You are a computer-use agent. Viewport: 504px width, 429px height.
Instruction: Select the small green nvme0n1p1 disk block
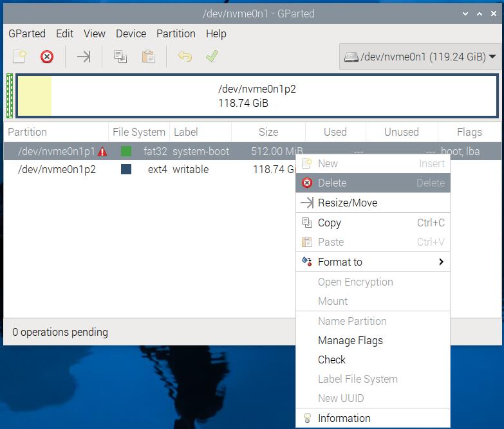point(10,96)
